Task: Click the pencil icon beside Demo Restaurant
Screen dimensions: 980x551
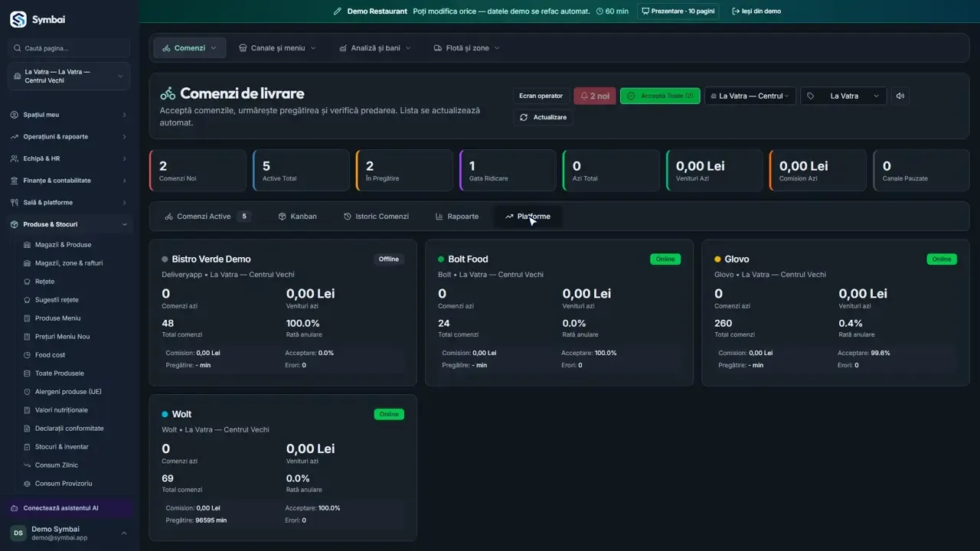Action: click(x=338, y=11)
